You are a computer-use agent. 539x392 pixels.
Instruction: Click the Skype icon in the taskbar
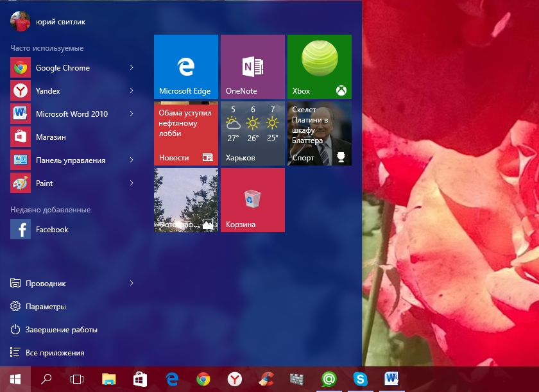click(x=360, y=379)
